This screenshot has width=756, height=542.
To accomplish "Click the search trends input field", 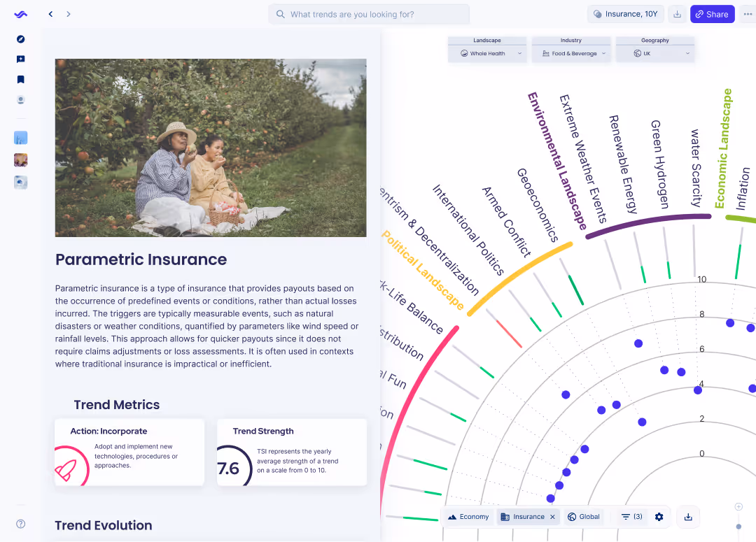I will [369, 15].
